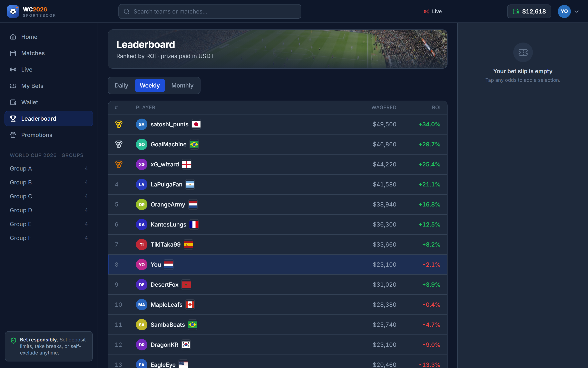Click the LA avatar of LaPulgaFan
588x368 pixels.
coord(142,184)
